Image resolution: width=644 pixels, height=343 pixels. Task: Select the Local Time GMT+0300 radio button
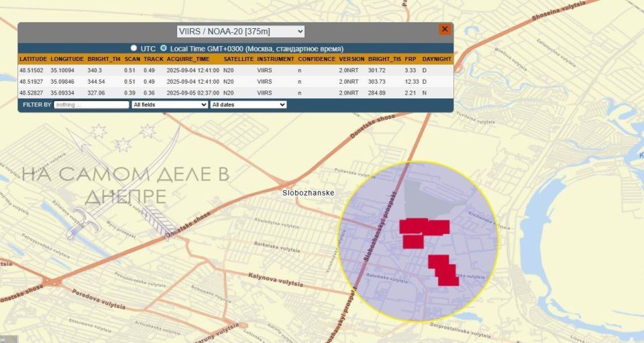point(163,48)
